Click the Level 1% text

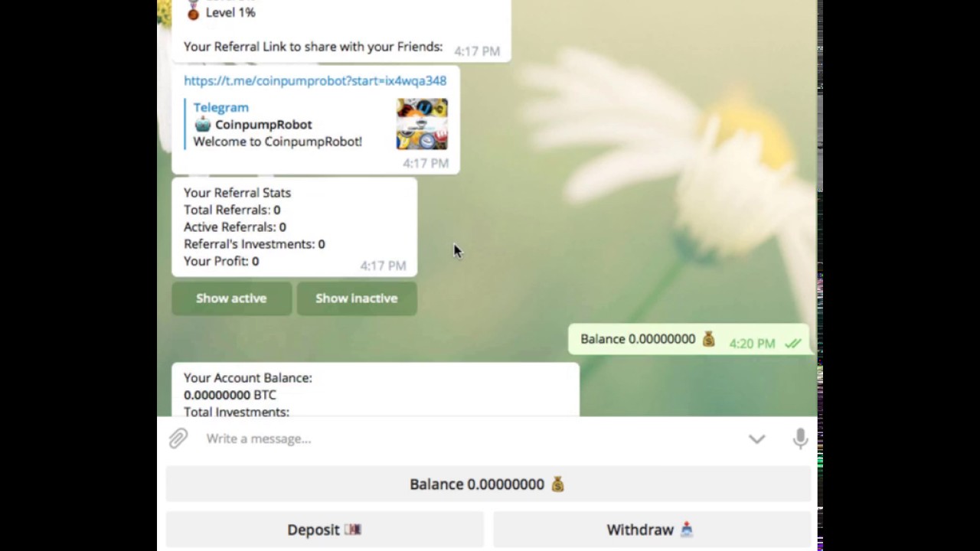(x=230, y=12)
